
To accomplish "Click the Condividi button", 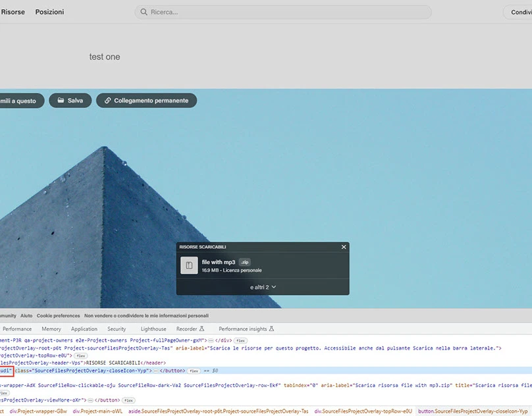I will click(520, 12).
